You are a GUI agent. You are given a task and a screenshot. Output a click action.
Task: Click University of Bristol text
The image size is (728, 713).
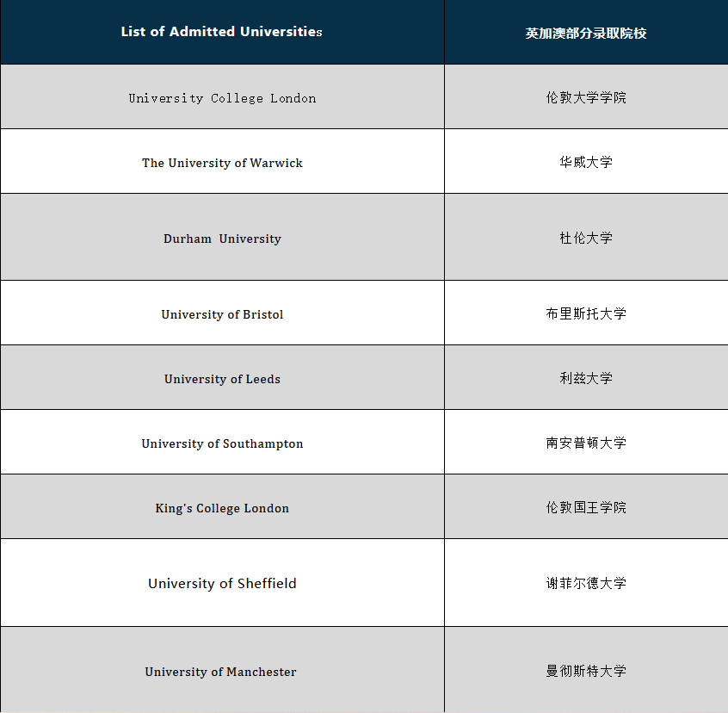(x=222, y=314)
